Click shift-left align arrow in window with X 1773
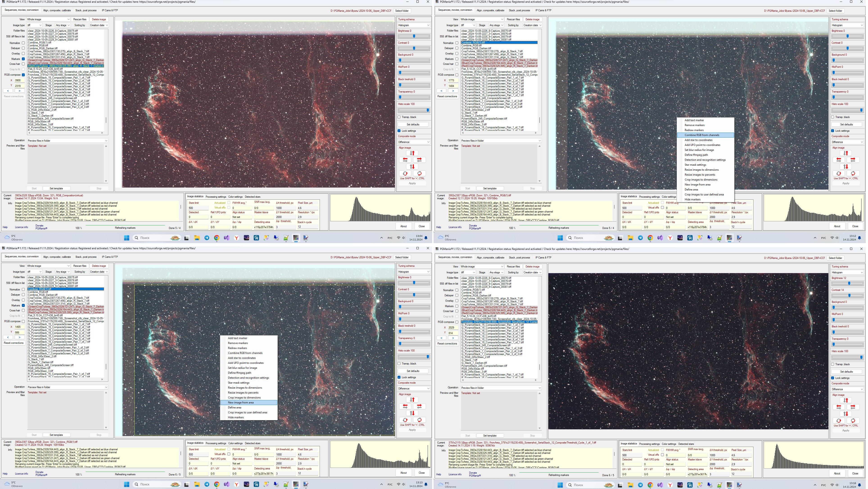Viewport: 868px width, 489px height. [x=839, y=160]
